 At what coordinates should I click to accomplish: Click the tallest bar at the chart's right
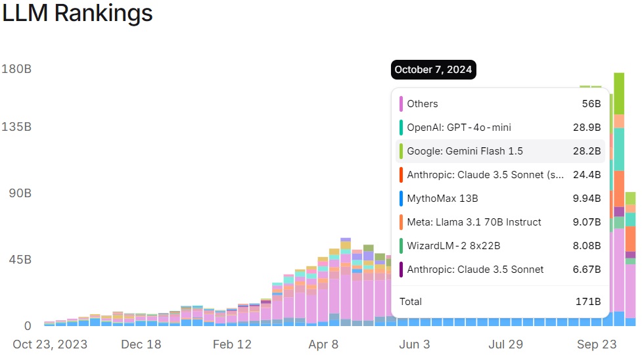pyautogui.click(x=619, y=197)
